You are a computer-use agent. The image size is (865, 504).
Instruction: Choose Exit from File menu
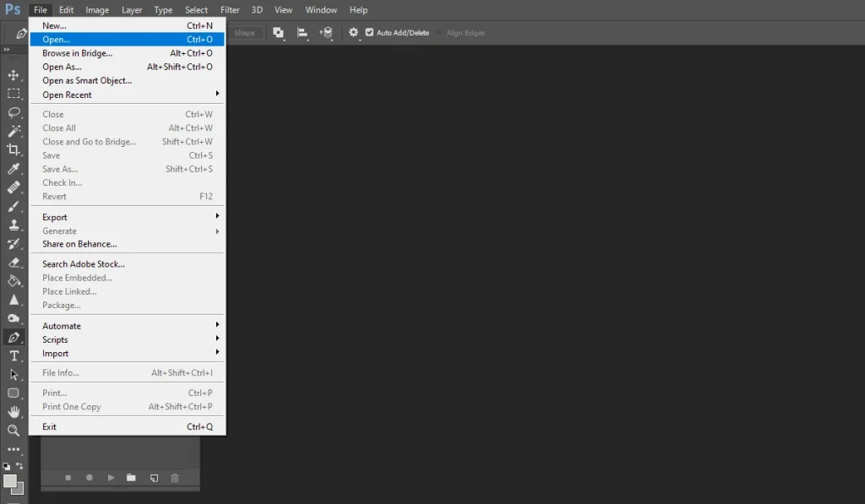(127, 427)
